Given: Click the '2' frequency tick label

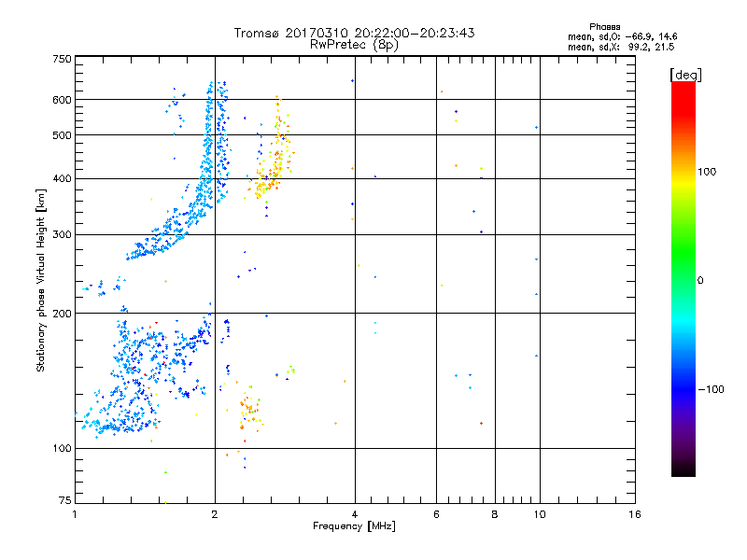Looking at the screenshot, I should click(215, 514).
